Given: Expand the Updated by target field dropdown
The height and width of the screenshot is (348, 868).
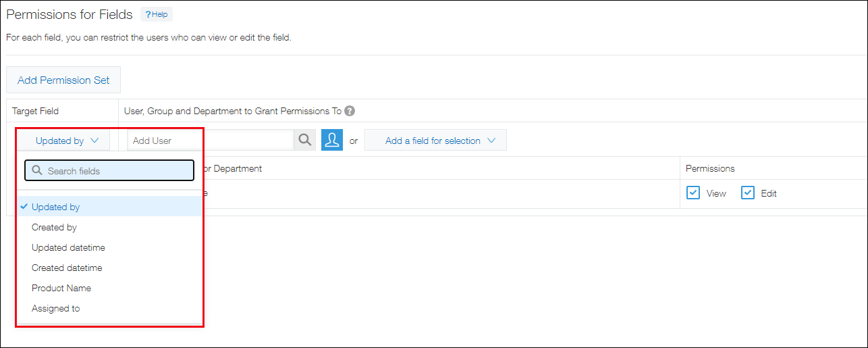Looking at the screenshot, I should coord(67,141).
